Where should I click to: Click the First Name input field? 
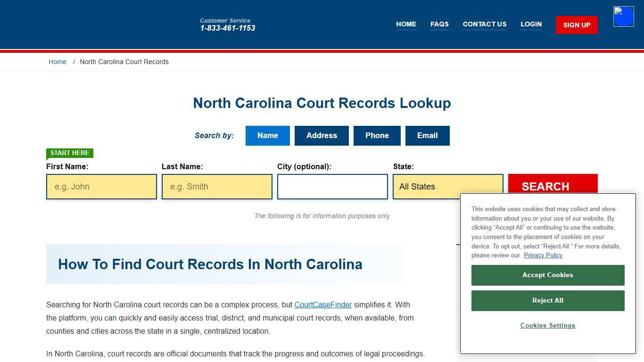[101, 186]
